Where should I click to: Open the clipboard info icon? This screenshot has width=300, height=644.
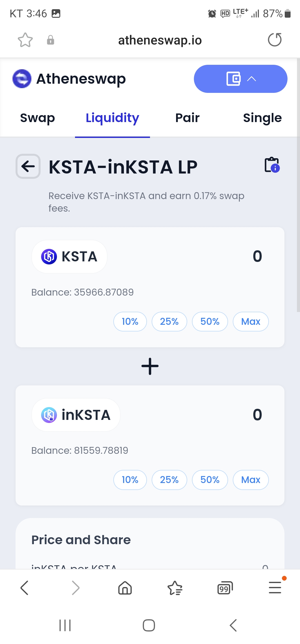pos(272,165)
